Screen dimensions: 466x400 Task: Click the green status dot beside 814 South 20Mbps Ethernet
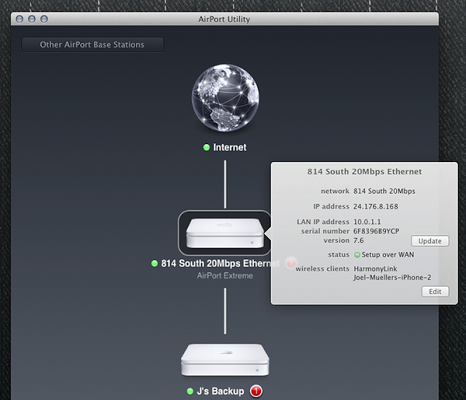(154, 263)
